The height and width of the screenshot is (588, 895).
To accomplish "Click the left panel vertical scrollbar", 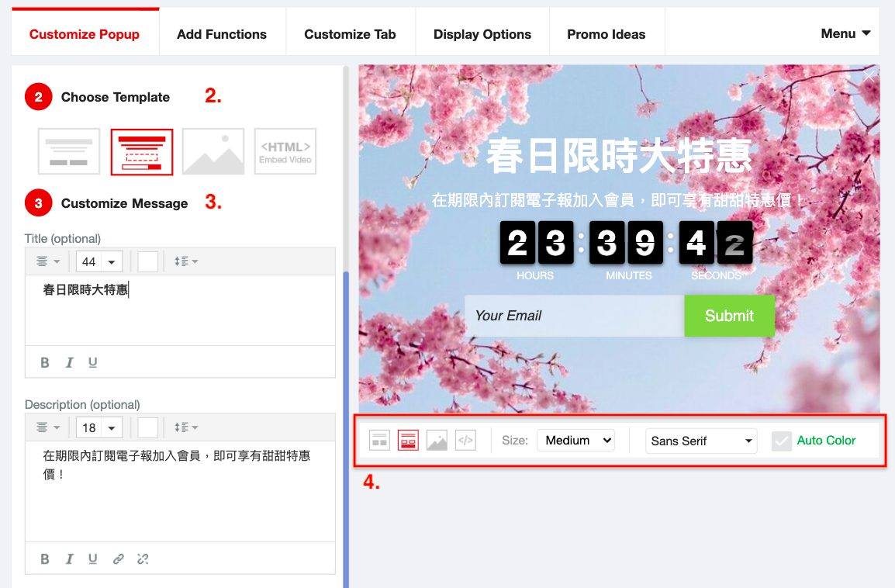I will 346,428.
